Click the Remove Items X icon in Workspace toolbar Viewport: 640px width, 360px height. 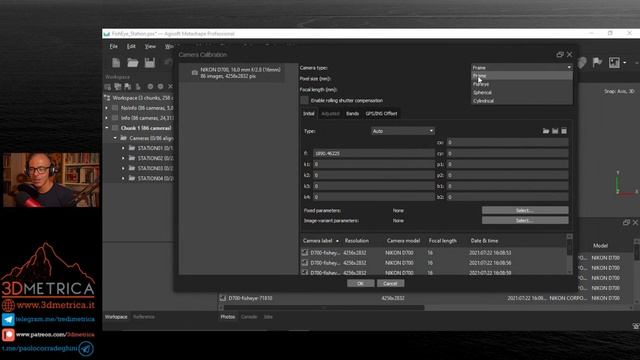coord(170,87)
